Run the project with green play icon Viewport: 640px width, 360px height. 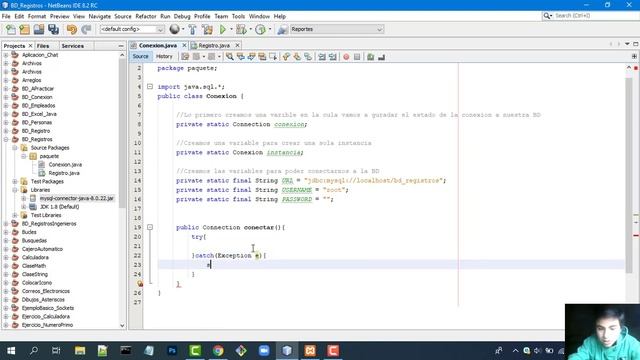(222, 29)
